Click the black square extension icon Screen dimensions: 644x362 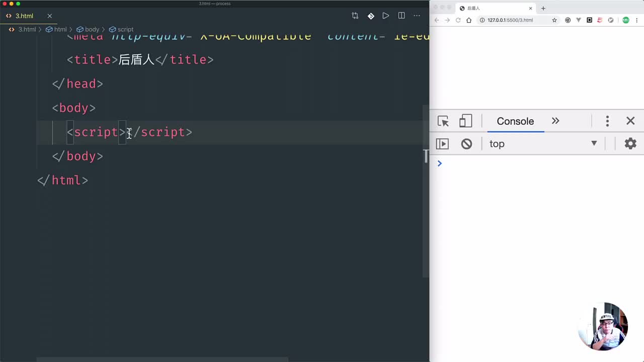point(589,20)
